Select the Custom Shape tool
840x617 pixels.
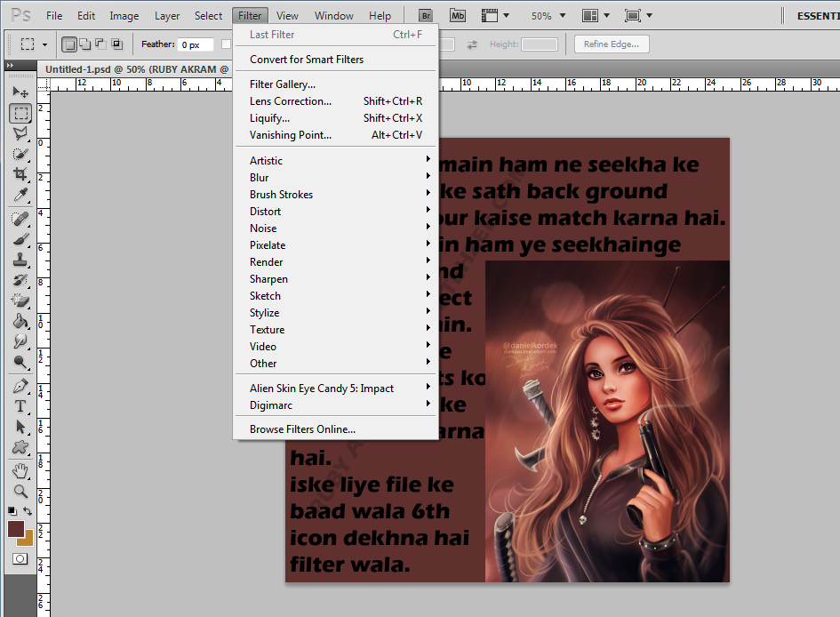click(20, 447)
